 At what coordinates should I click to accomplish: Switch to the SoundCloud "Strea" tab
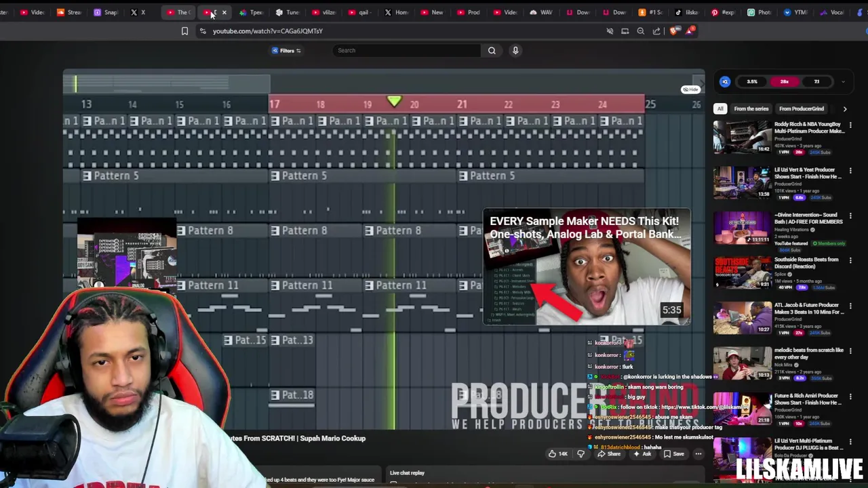pyautogui.click(x=71, y=12)
